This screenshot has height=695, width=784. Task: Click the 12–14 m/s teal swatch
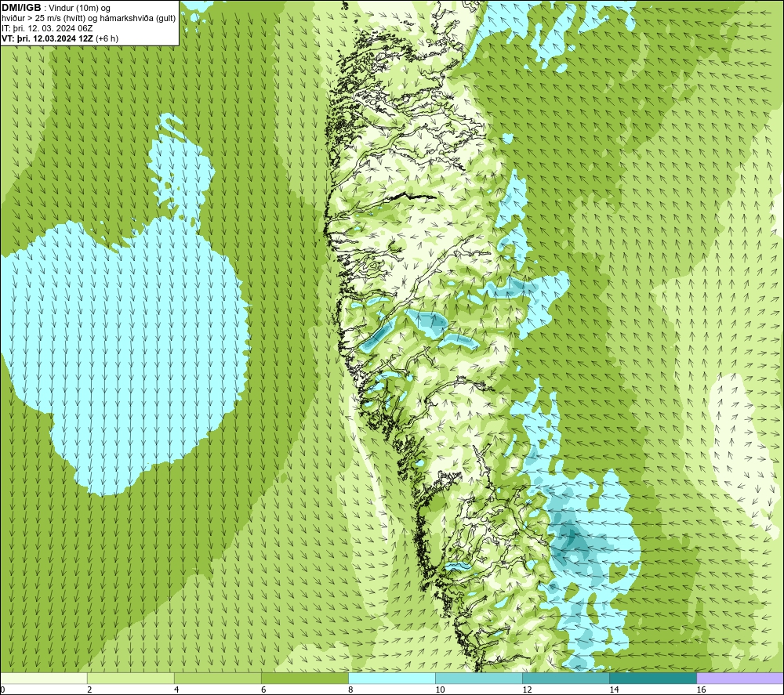(565, 678)
